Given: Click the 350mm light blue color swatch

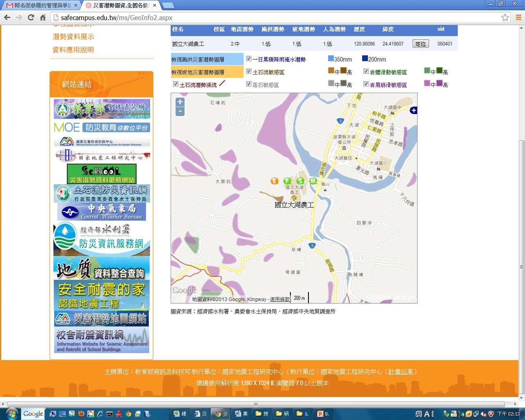Looking at the screenshot, I should (x=331, y=59).
